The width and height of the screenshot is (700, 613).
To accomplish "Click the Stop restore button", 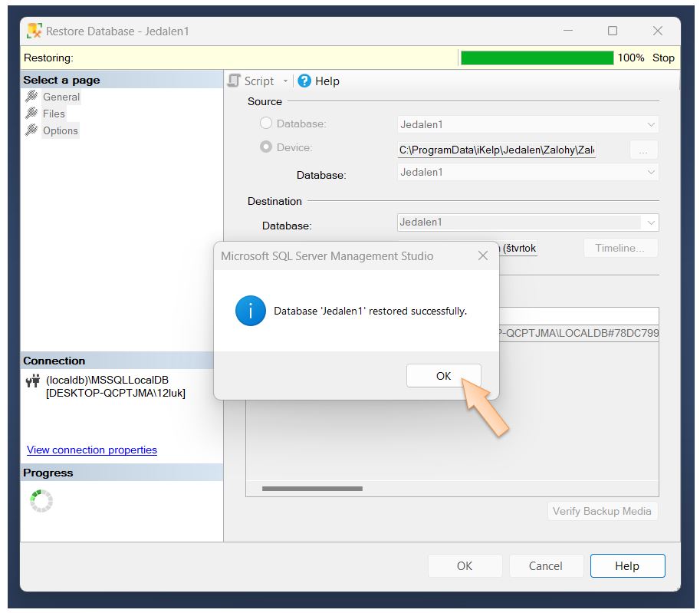I will click(x=663, y=58).
